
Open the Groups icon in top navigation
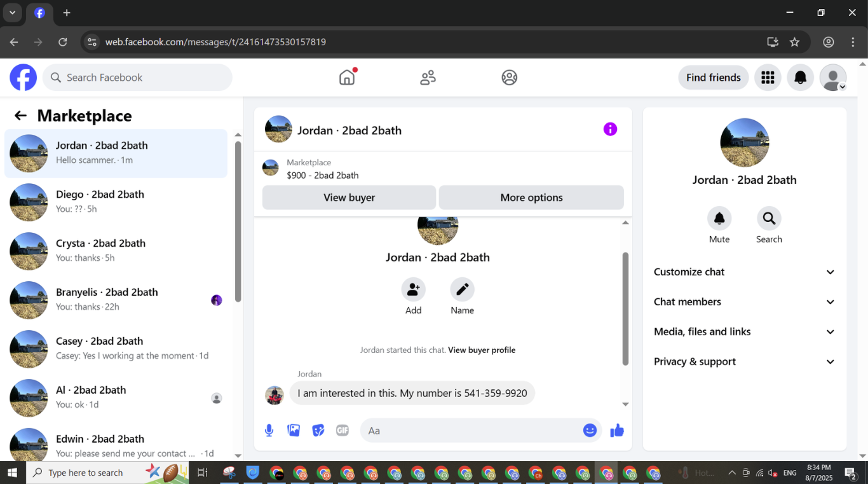pos(510,78)
